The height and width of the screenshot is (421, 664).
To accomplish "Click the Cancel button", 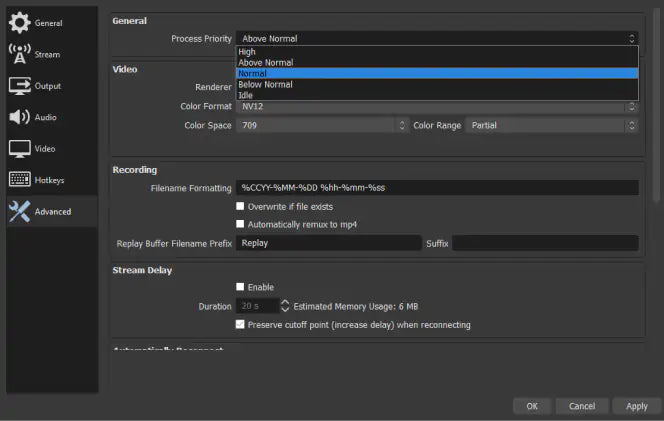I will pyautogui.click(x=581, y=406).
